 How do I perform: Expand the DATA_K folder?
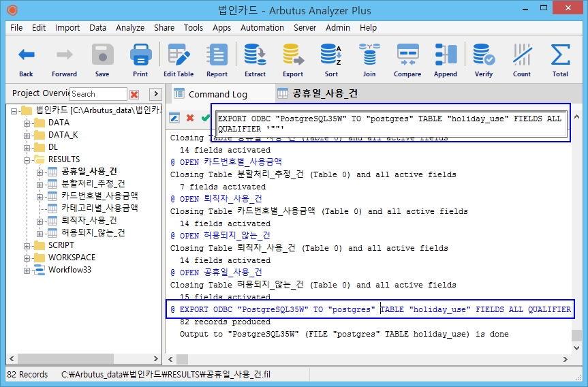pos(27,136)
